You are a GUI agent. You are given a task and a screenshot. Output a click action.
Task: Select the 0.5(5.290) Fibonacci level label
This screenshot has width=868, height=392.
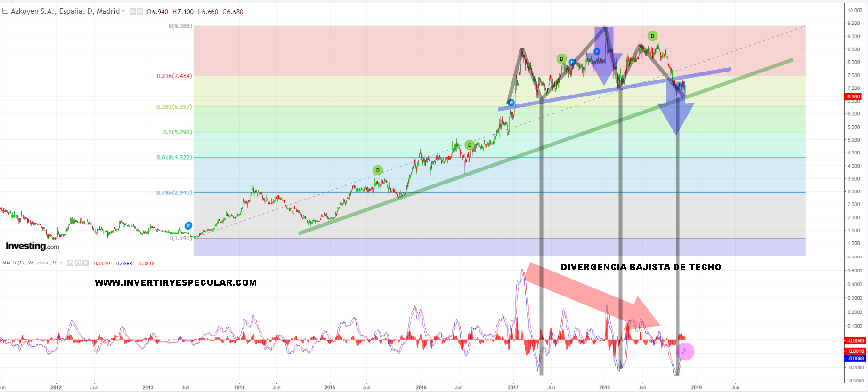click(x=178, y=132)
